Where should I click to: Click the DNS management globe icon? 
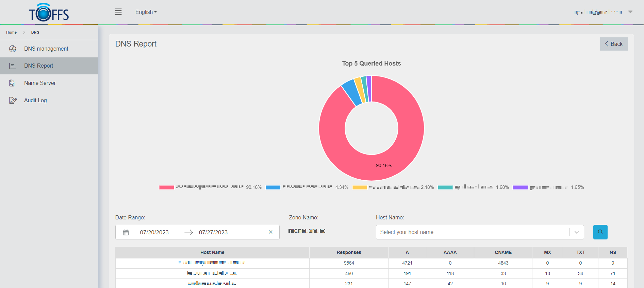click(13, 49)
